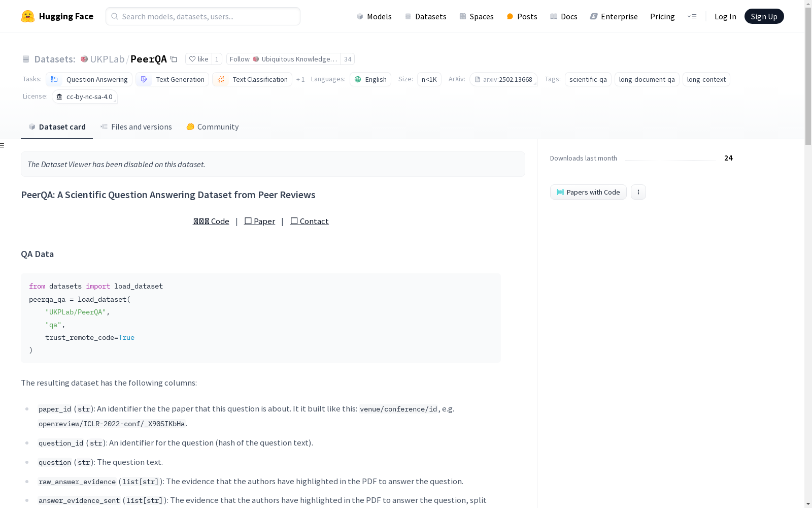Switch to the Files and versions tab
The image size is (812, 508).
coord(136,127)
